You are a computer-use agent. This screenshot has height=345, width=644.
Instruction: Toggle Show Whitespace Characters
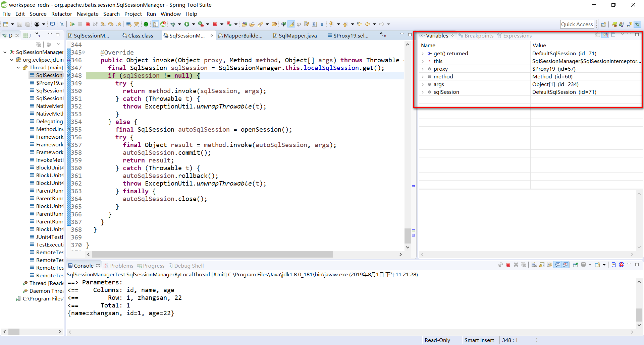[x=322, y=24]
